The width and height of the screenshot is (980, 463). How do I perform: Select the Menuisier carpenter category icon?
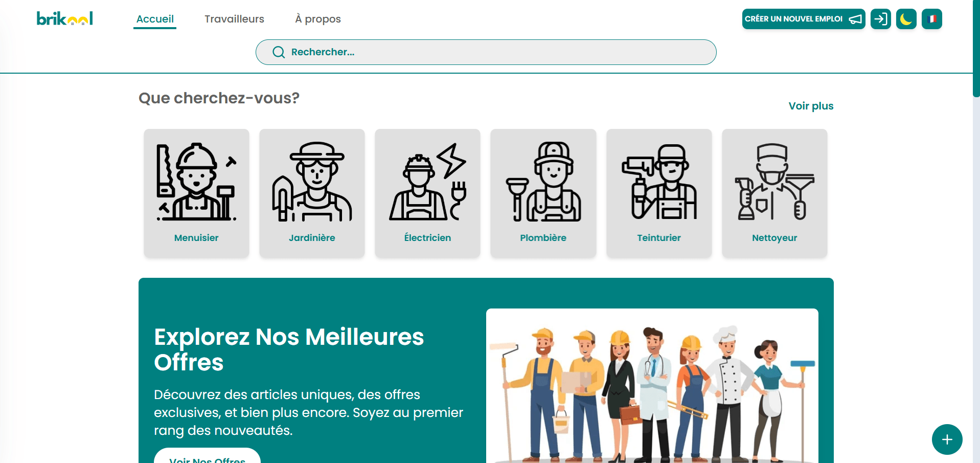tap(196, 181)
